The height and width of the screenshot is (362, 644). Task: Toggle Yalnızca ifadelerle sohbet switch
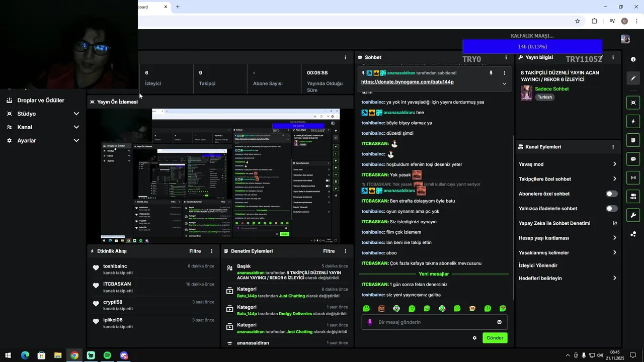[612, 209]
